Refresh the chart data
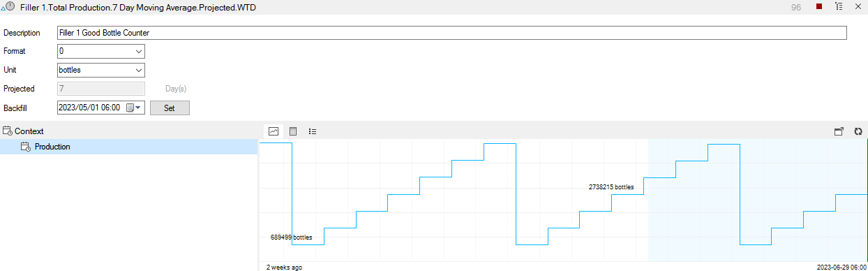 (858, 131)
